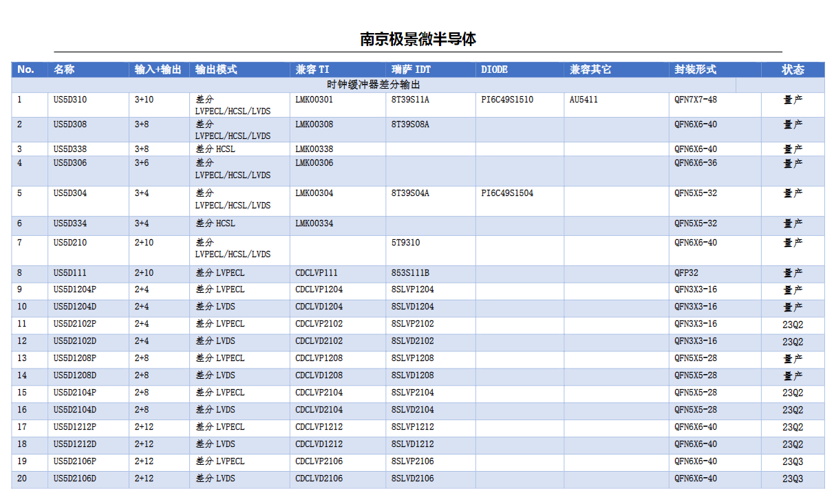Screen dimensions: 834x504
Task: Select TI part CDCLVD2106
Action: pos(319,479)
